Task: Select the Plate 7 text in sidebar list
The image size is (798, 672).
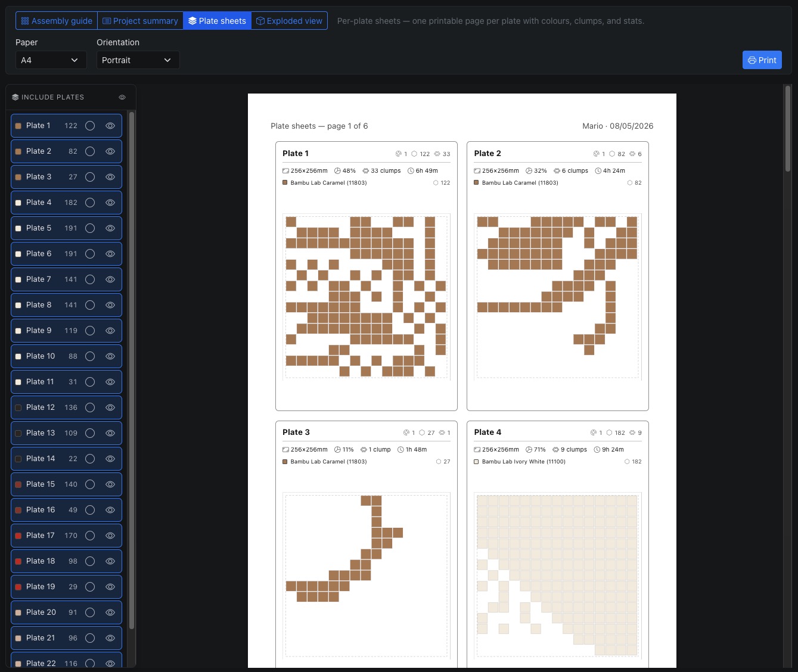Action: coord(39,279)
